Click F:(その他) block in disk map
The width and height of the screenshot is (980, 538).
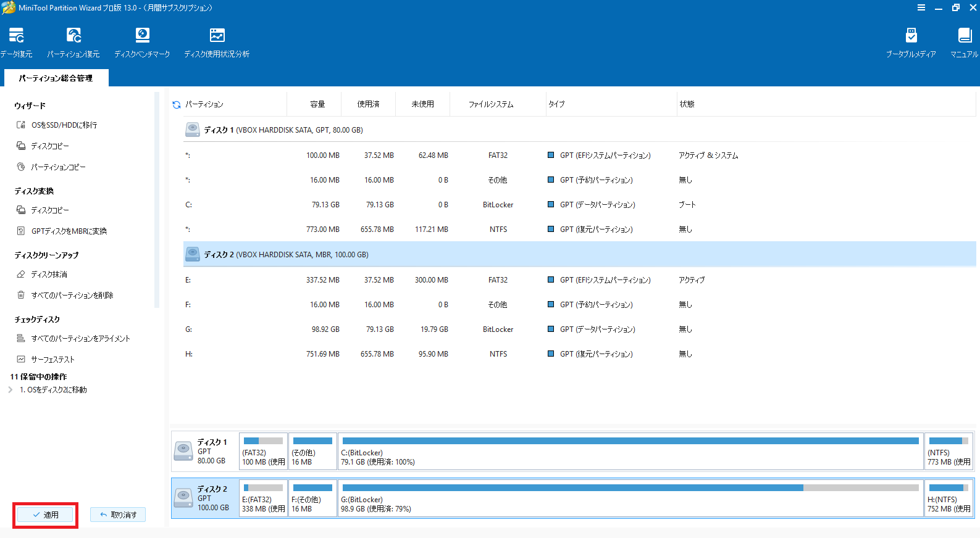[x=312, y=498]
